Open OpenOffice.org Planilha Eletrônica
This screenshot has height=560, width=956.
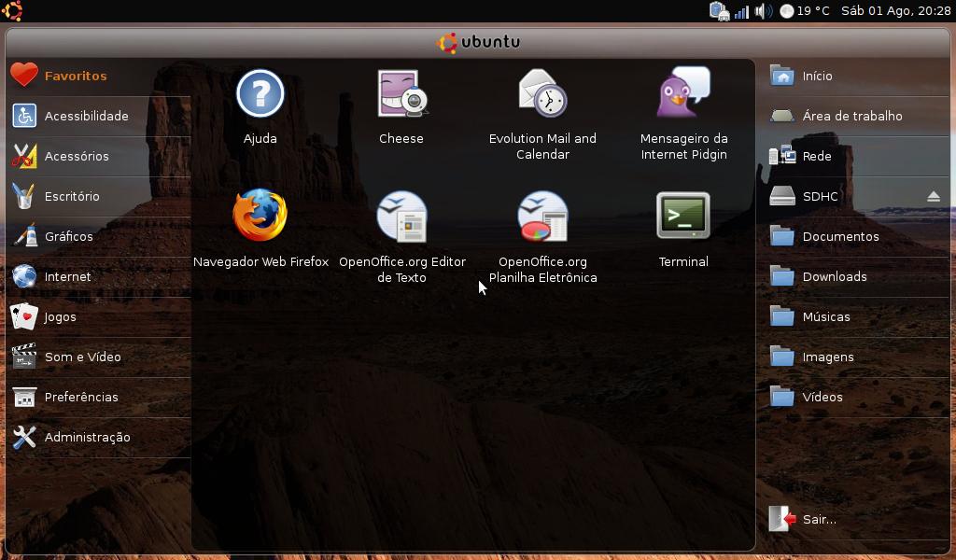pos(542,237)
